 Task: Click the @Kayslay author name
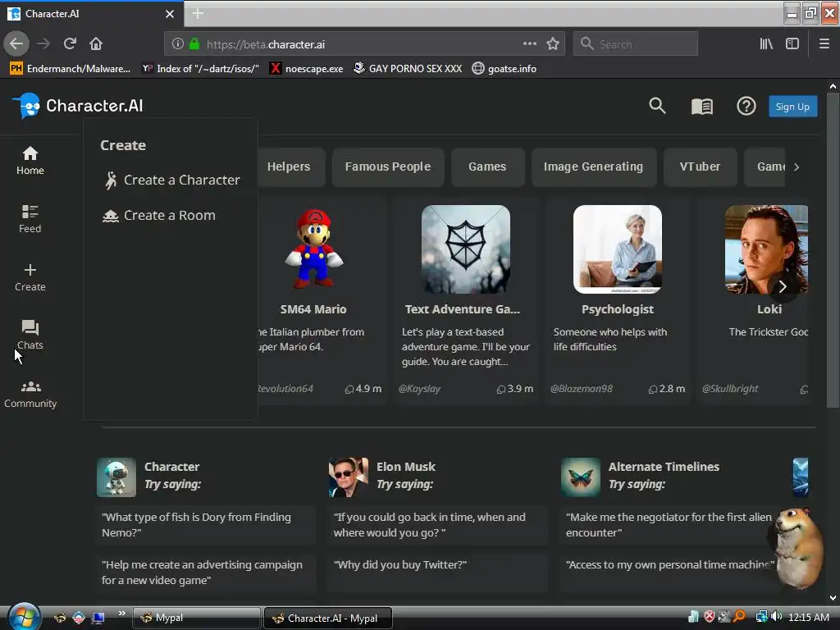point(419,389)
